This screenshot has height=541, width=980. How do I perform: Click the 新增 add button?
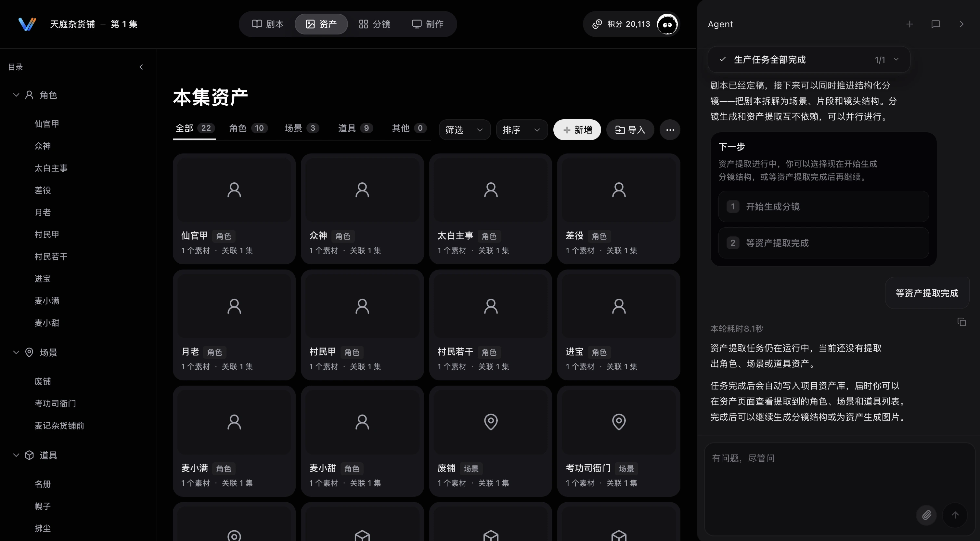pos(577,130)
